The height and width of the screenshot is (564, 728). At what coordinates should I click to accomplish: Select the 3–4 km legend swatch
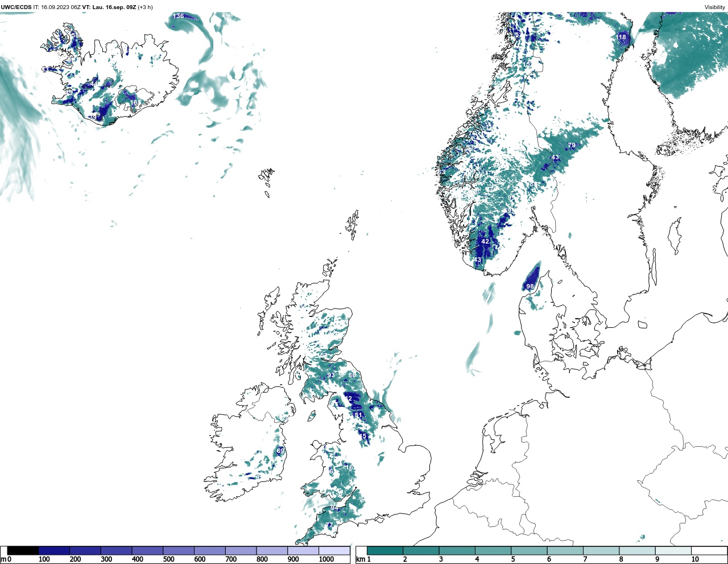pos(457,551)
